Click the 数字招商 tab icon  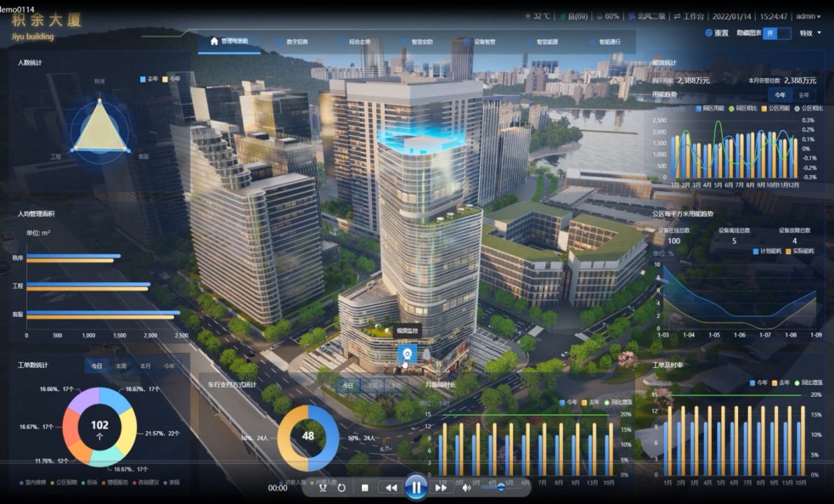[279, 41]
